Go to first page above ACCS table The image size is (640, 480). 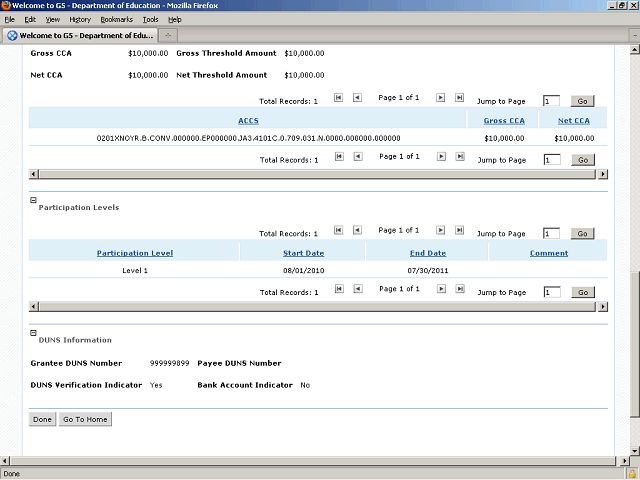click(x=338, y=98)
